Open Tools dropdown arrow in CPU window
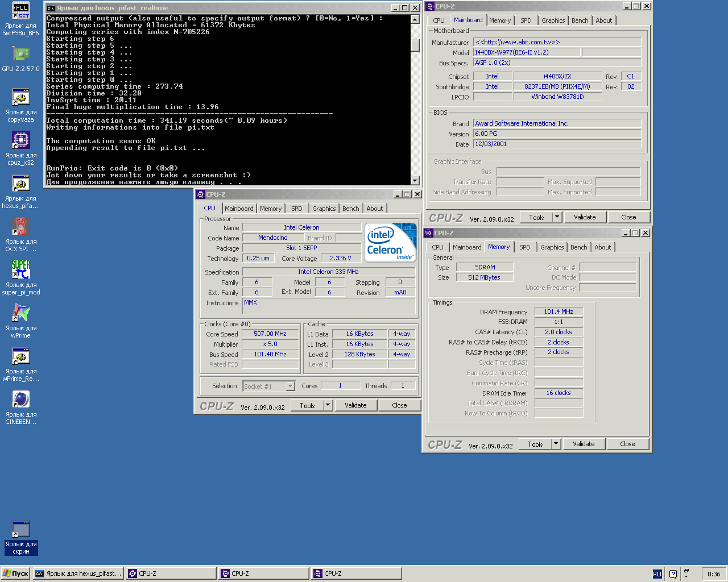The width and height of the screenshot is (728, 582). pyautogui.click(x=328, y=405)
